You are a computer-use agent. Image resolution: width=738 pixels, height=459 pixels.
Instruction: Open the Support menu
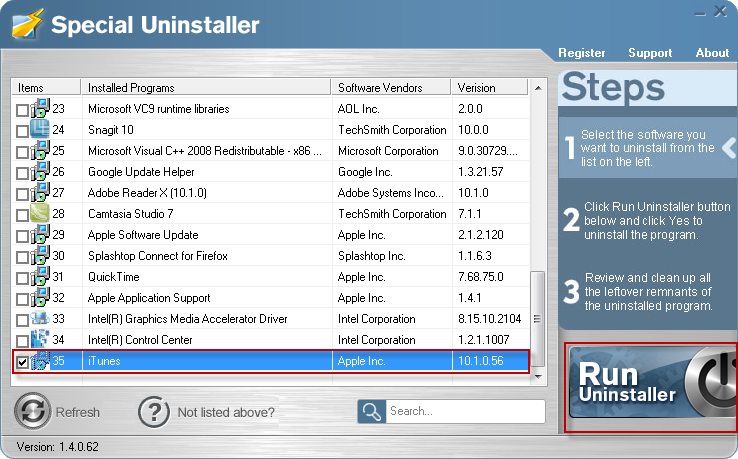(650, 53)
